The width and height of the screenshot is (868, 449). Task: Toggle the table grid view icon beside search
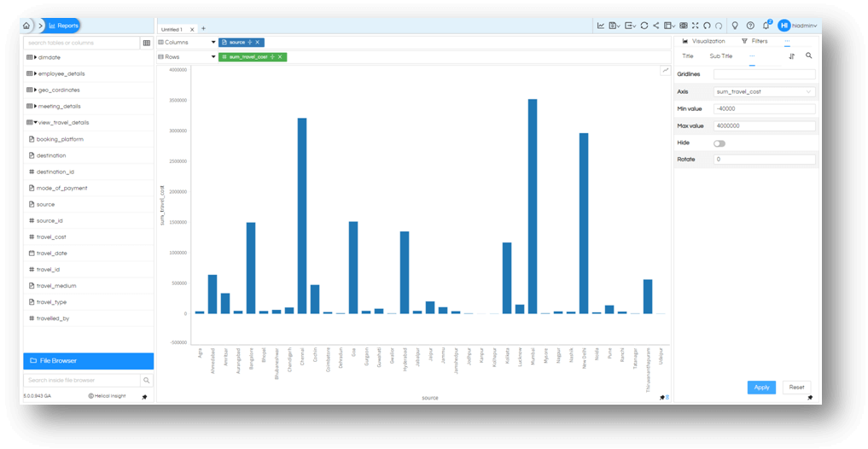(x=147, y=43)
